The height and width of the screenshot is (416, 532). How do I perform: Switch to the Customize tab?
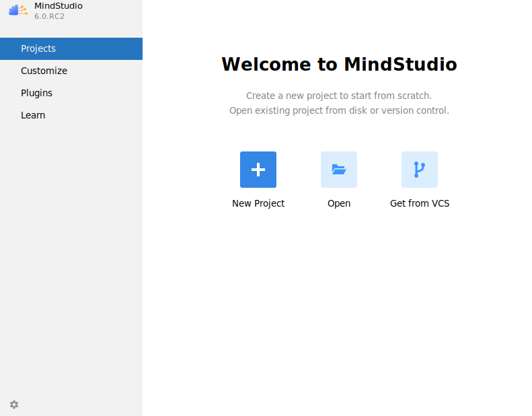[x=71, y=71]
